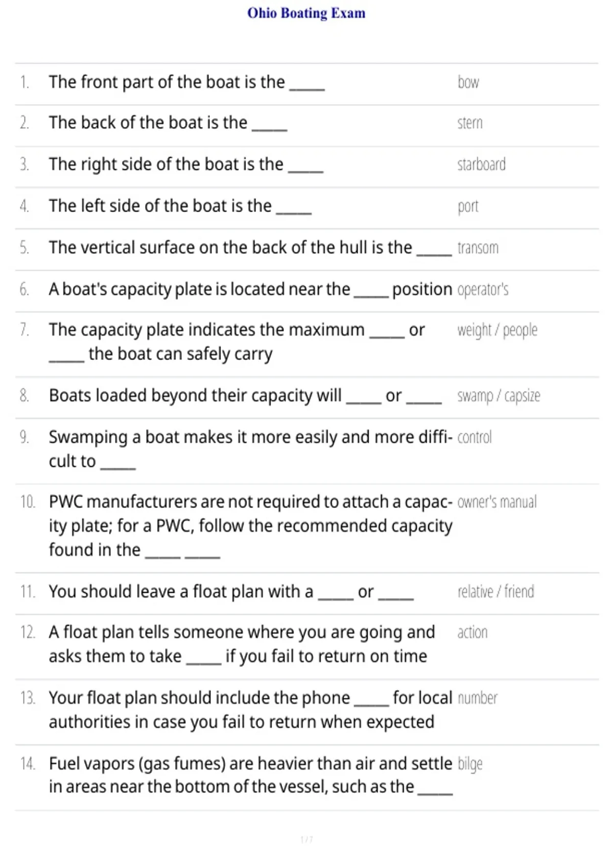613x868 pixels.
Task: Click the 'bilge' answer text
Action: coord(470,764)
